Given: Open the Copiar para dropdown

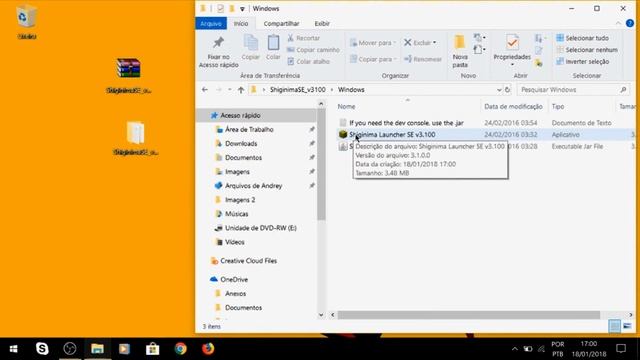Looking at the screenshot, I should [x=373, y=59].
